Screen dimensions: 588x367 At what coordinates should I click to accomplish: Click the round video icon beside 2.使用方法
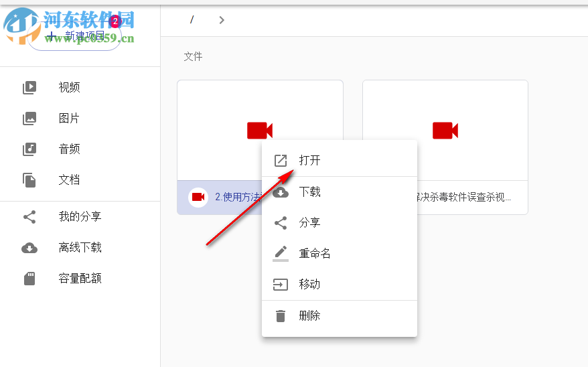pos(198,197)
